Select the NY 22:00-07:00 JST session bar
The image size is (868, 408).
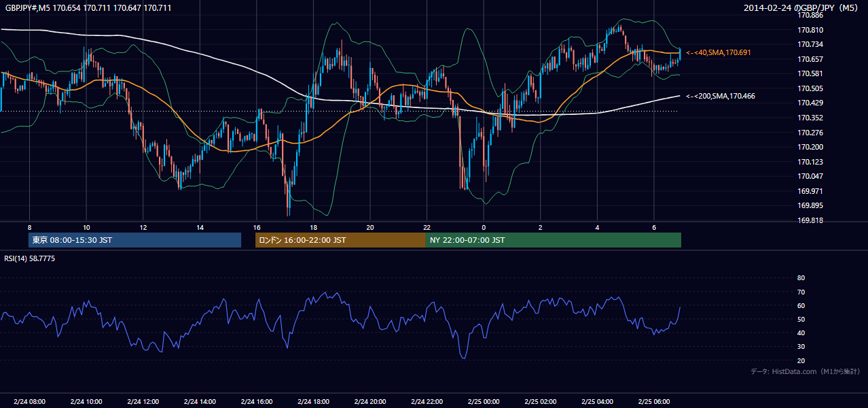pos(554,240)
